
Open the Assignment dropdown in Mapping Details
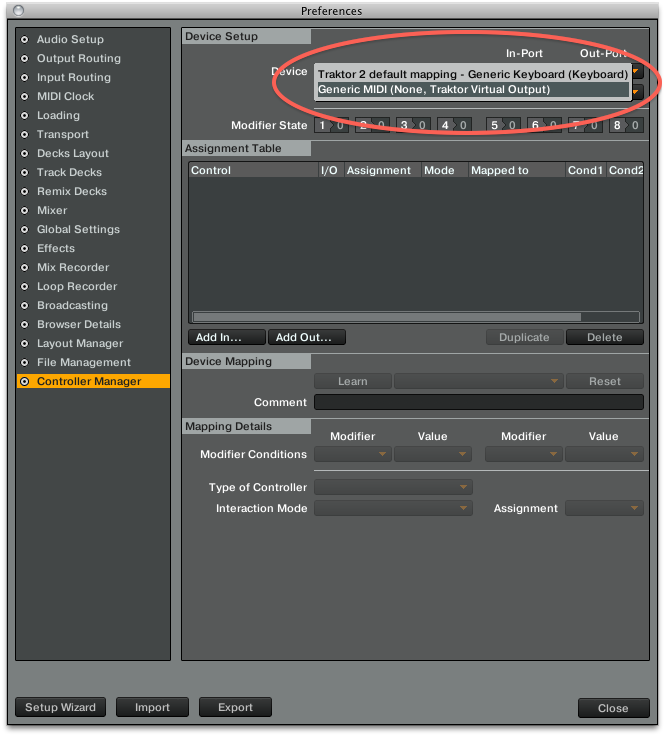pyautogui.click(x=604, y=508)
